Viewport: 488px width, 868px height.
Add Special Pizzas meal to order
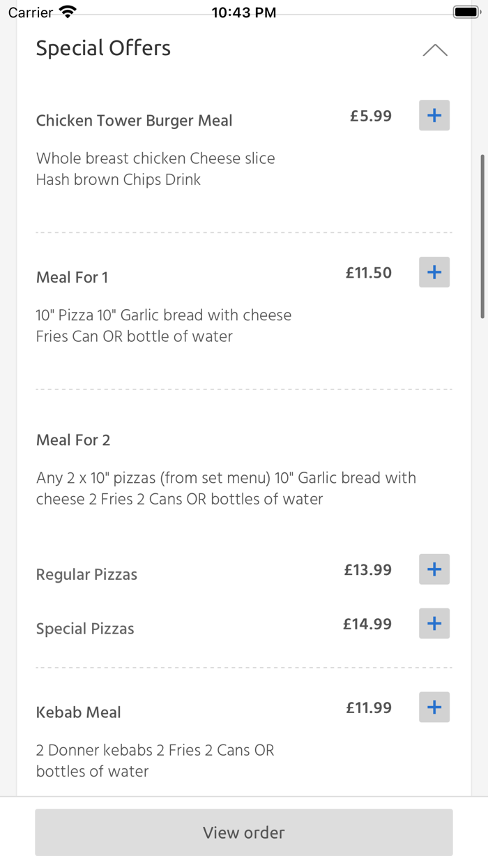434,623
